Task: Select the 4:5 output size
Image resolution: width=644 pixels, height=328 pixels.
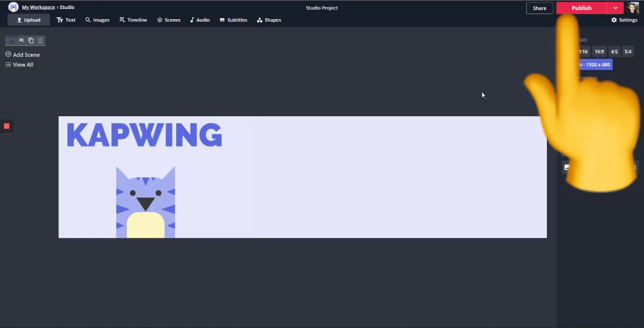Action: [x=614, y=51]
